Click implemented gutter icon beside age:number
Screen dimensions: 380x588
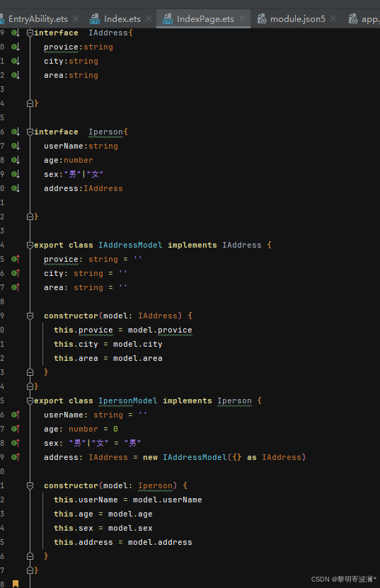coord(16,160)
